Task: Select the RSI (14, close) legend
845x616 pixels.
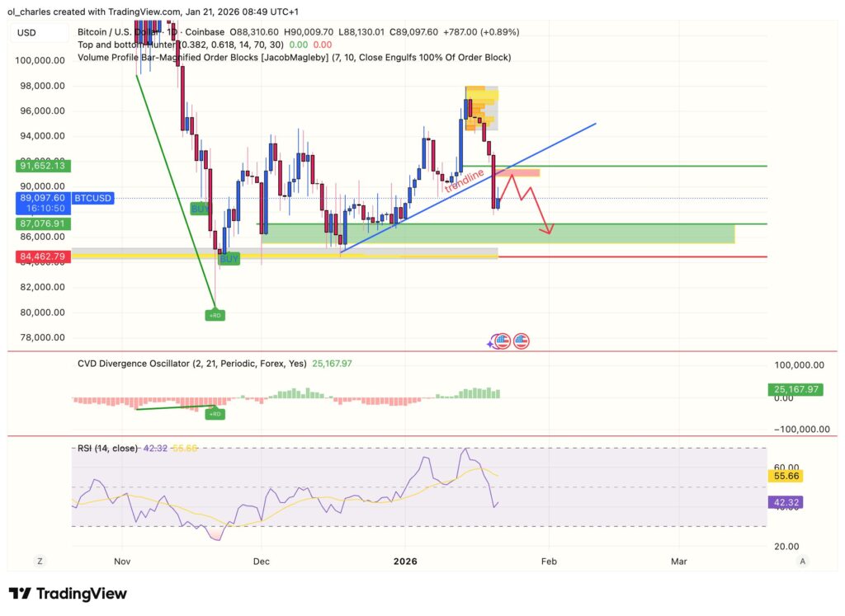Action: 107,449
